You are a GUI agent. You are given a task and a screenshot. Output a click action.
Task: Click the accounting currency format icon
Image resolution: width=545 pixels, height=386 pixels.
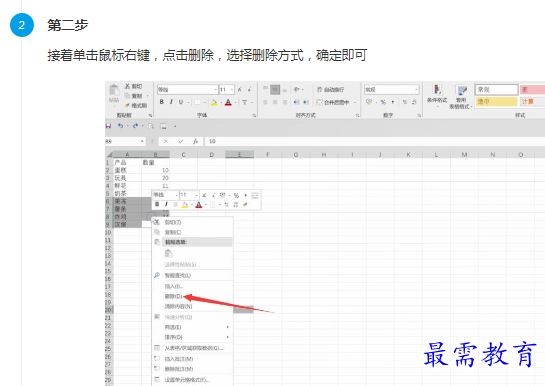pos(369,102)
